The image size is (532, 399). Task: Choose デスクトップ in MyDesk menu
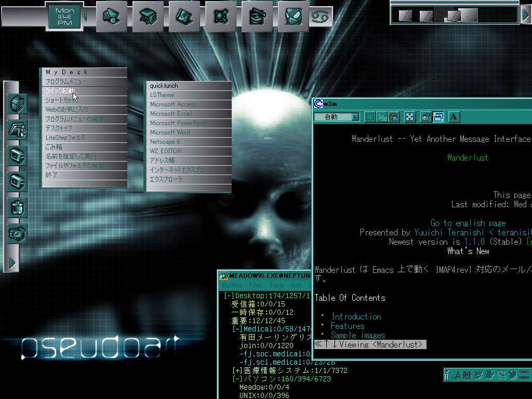coord(84,128)
